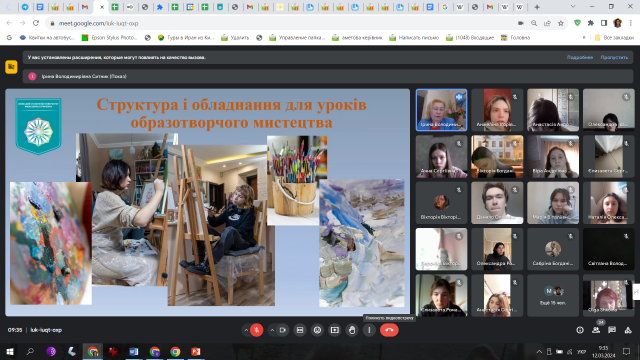Select Вікторія Вікторі's avatar tile
Viewport: 640px width, 360px height.
(x=441, y=203)
